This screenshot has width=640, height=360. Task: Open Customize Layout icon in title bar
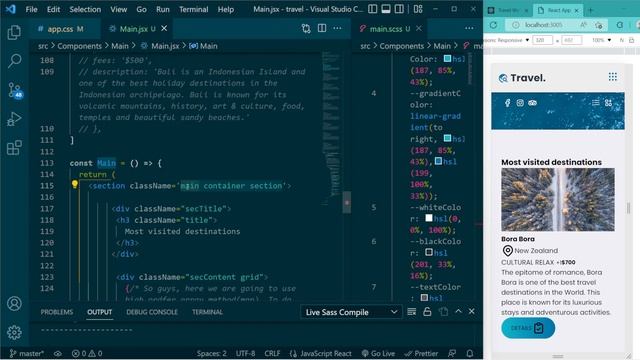(x=418, y=9)
